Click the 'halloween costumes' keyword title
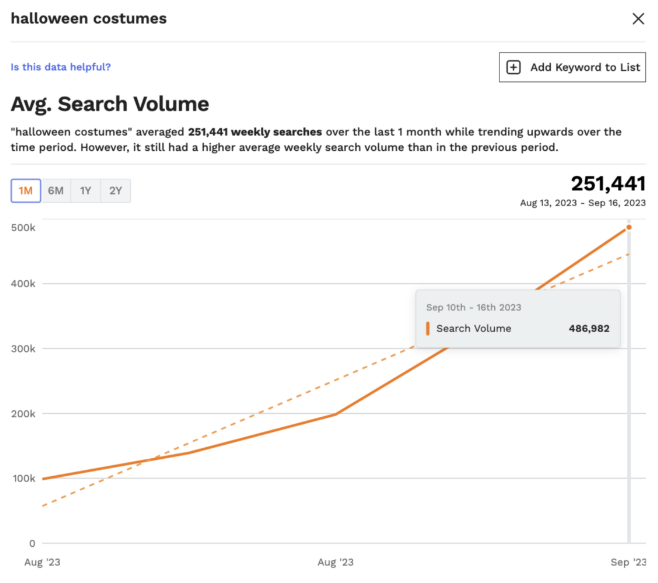 (x=88, y=18)
